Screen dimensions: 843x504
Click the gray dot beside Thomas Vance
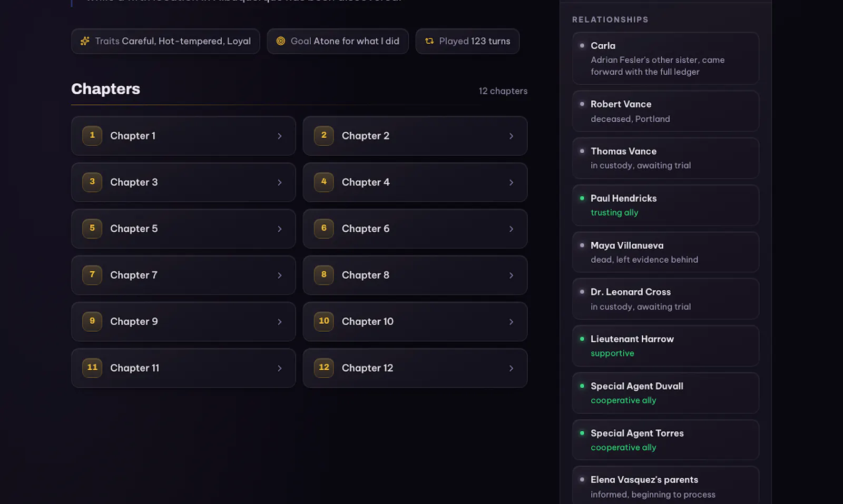(582, 151)
